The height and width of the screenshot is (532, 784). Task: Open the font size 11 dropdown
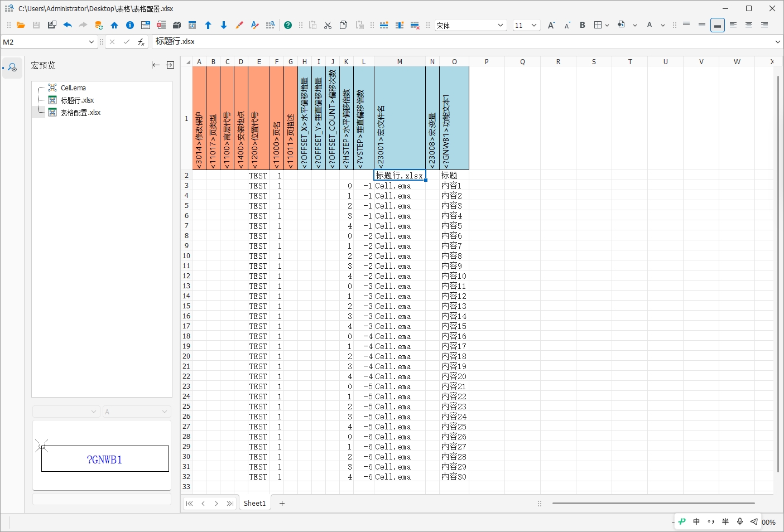tap(534, 25)
